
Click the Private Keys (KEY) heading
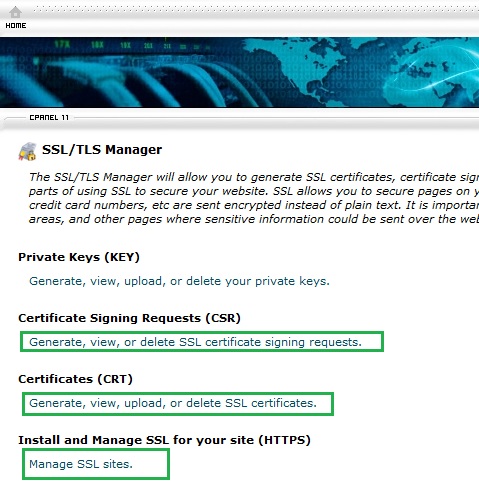79,257
